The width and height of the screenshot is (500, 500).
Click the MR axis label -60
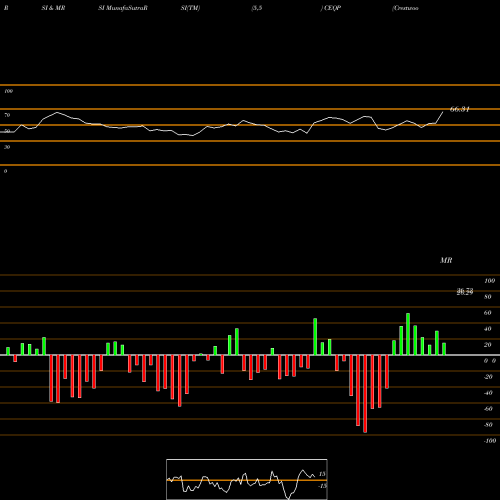coord(488,409)
